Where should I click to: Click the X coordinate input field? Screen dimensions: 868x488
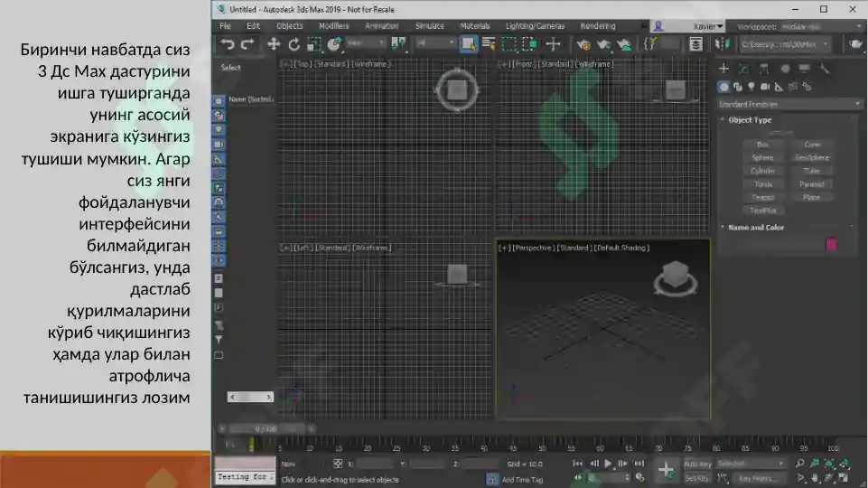tap(375, 465)
